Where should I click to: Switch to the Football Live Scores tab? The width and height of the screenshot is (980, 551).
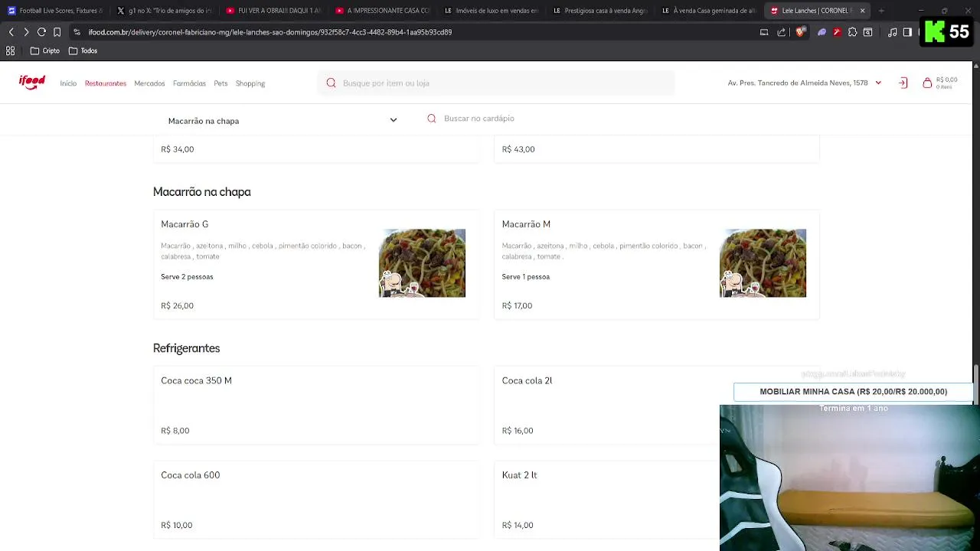coord(55,11)
